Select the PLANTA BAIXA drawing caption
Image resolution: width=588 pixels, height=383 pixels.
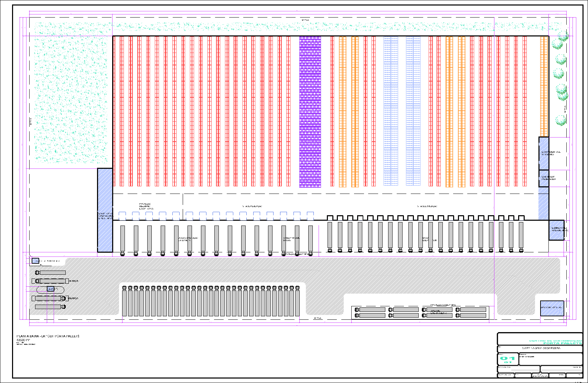[x=48, y=336]
